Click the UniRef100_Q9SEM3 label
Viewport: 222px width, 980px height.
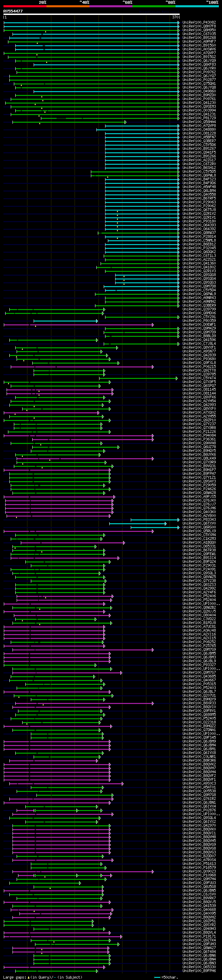[199, 106]
